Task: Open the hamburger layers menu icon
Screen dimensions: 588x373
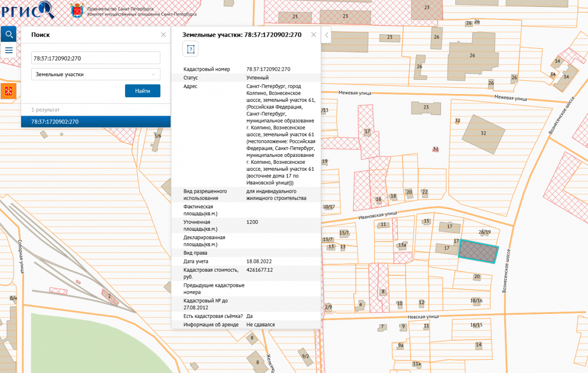Action: [8, 50]
